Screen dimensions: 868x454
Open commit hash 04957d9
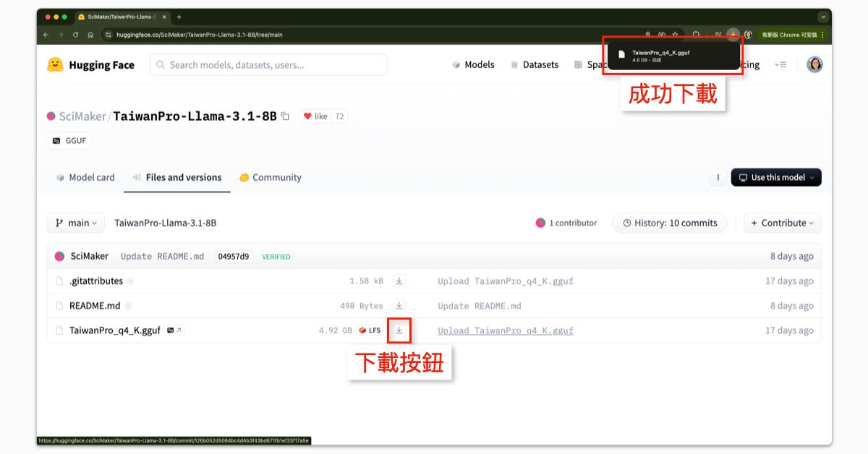(x=234, y=256)
